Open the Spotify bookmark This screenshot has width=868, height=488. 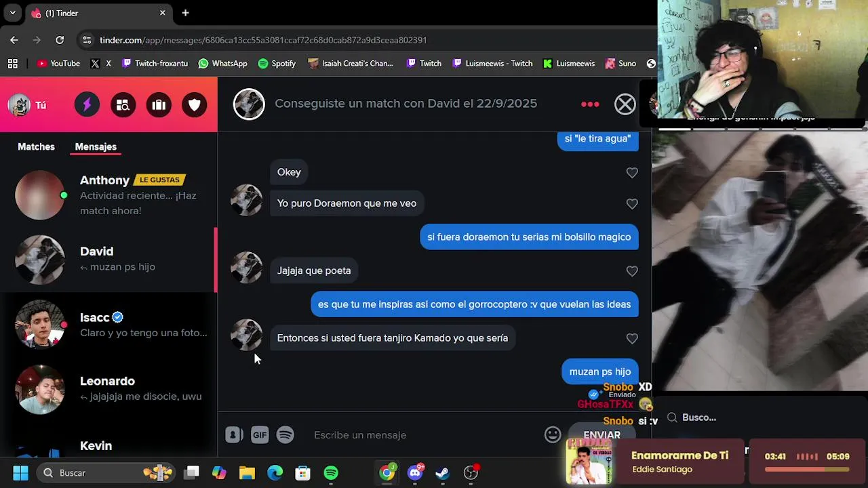(277, 64)
